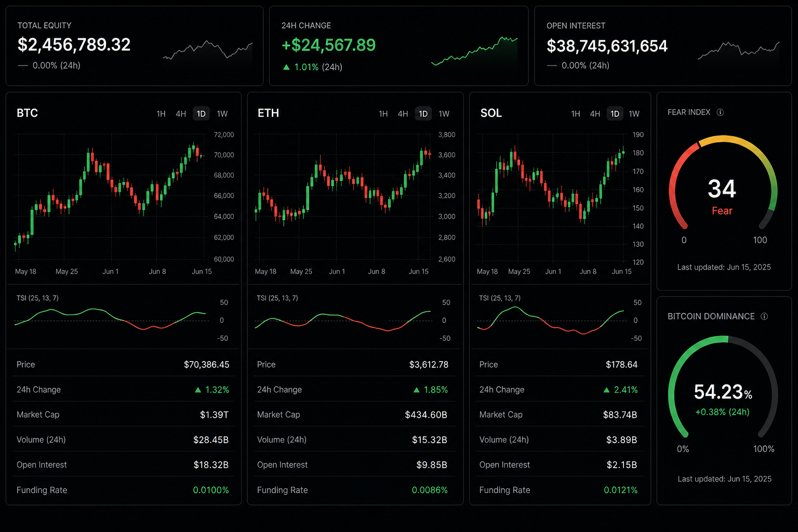Select 1H timeframe on the SOL chart
The image size is (798, 532).
coord(576,114)
